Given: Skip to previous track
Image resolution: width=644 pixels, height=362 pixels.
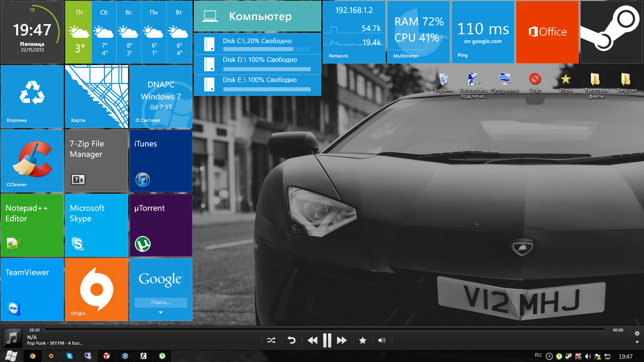Looking at the screenshot, I should tap(312, 340).
